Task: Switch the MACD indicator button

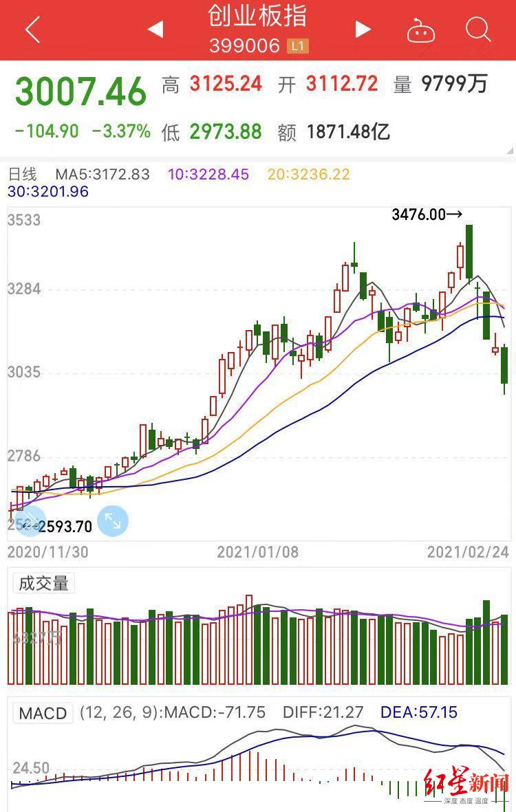Action: pyautogui.click(x=43, y=713)
